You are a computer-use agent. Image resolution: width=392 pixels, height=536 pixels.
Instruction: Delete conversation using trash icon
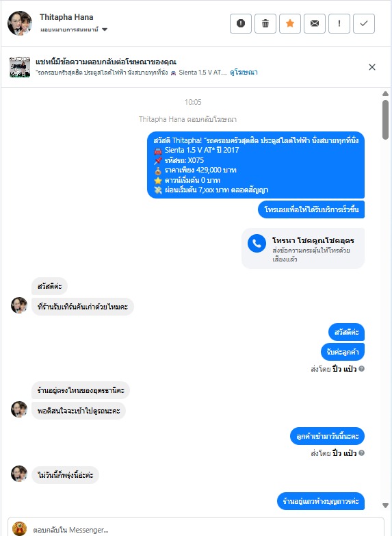265,23
